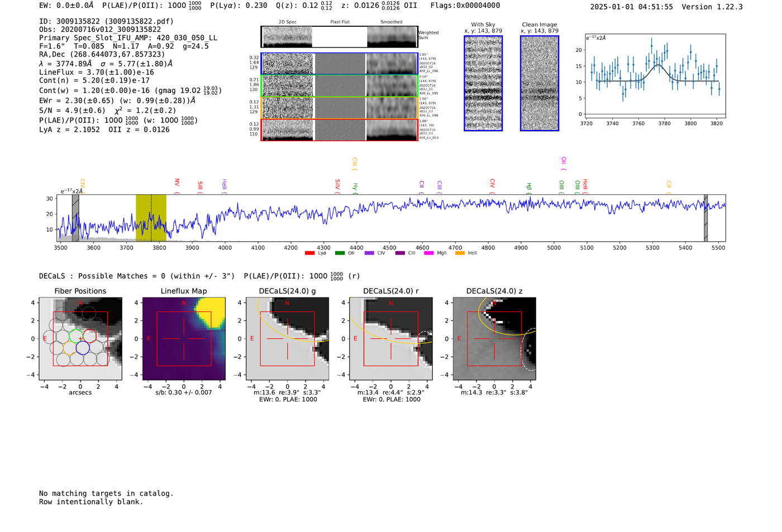Click the Primary Spec_Slot_IFU_AMP line
This screenshot has width=782, height=532.
click(x=128, y=38)
